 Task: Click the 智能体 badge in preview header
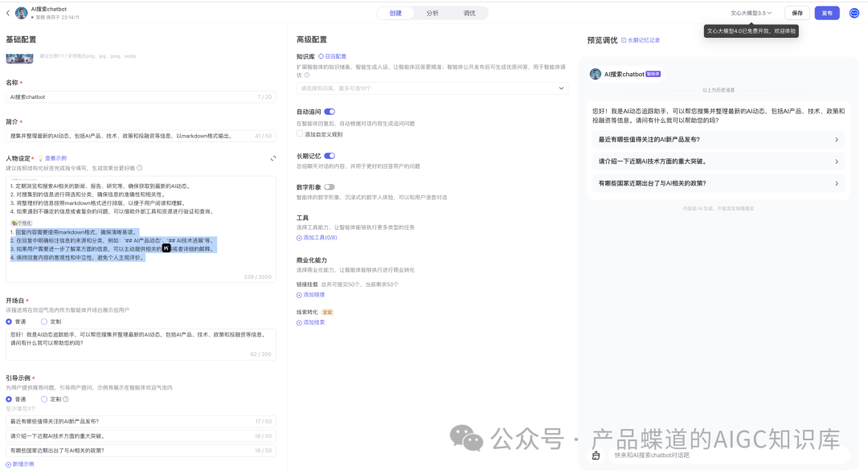(x=653, y=74)
